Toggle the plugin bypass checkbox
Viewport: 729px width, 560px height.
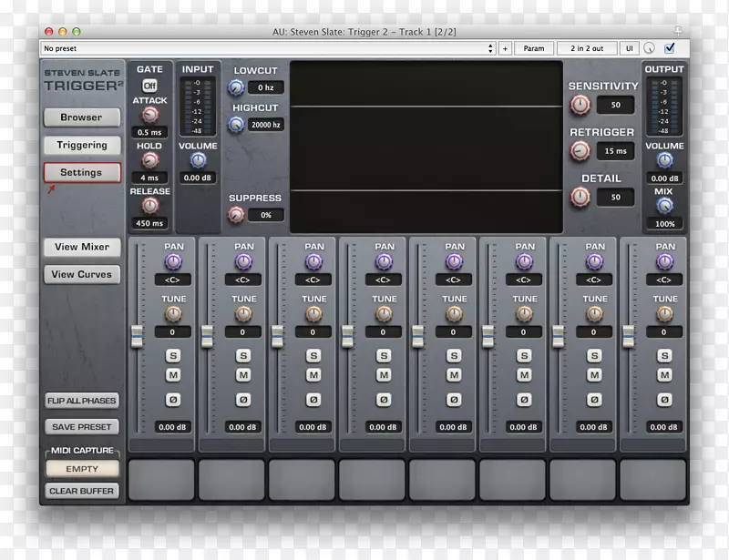pos(670,48)
